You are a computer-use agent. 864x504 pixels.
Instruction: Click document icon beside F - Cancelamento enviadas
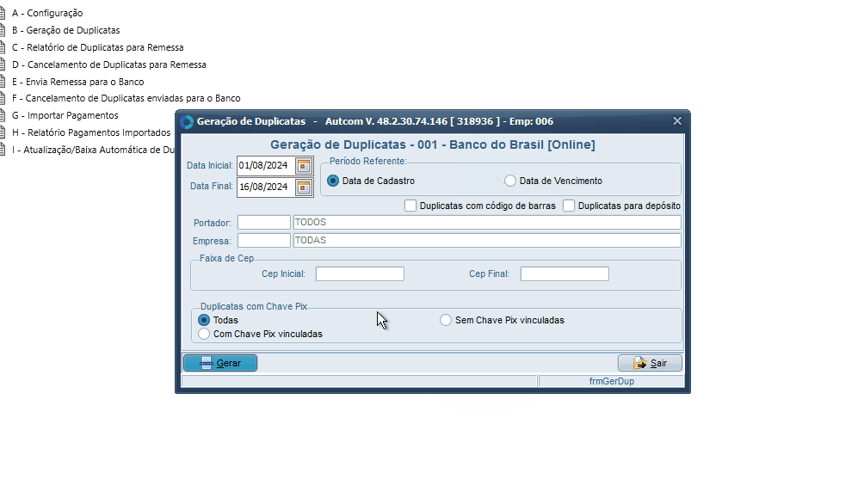pyautogui.click(x=3, y=99)
